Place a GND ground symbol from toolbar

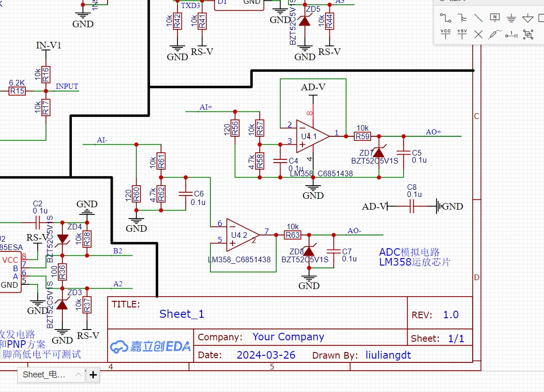511,18
